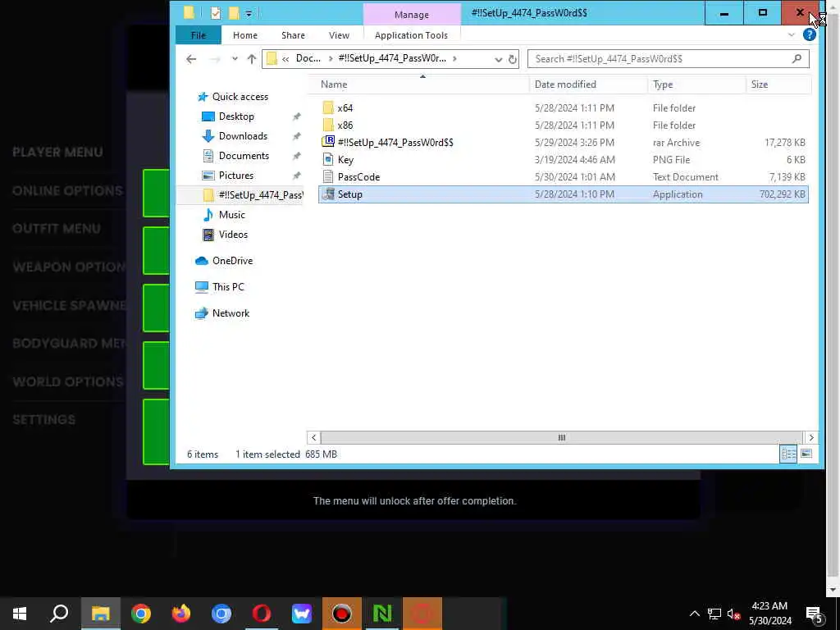Open OneDrive in navigation pane

(232, 261)
